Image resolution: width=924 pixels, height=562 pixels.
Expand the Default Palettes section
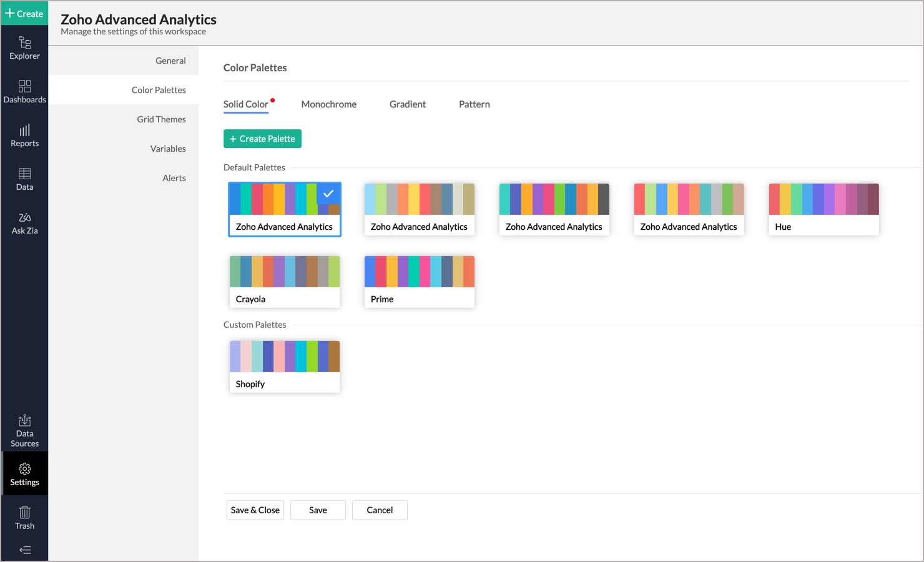pyautogui.click(x=254, y=167)
